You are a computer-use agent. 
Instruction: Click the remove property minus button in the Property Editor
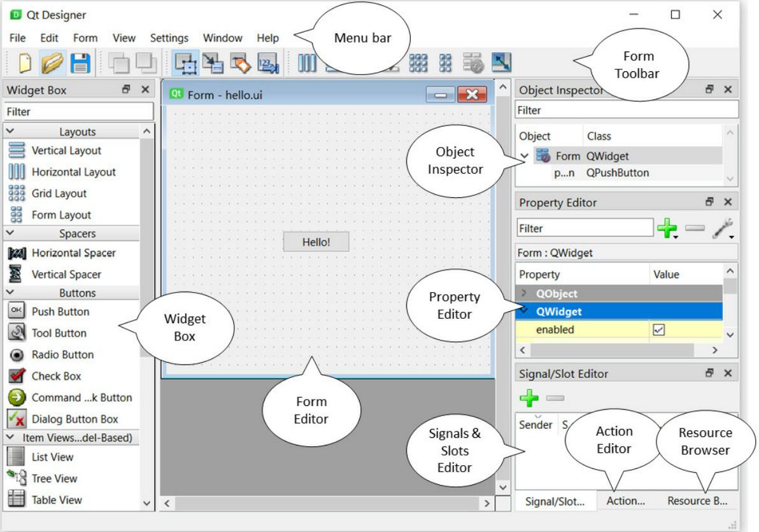695,228
